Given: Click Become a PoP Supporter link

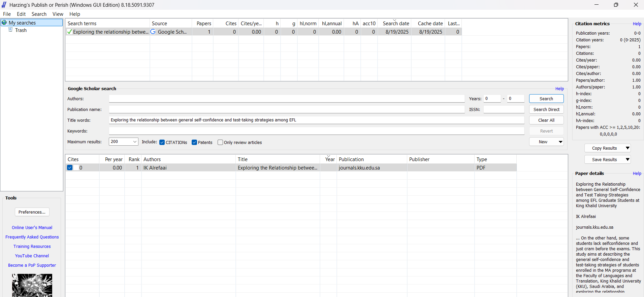Looking at the screenshot, I should (x=32, y=265).
